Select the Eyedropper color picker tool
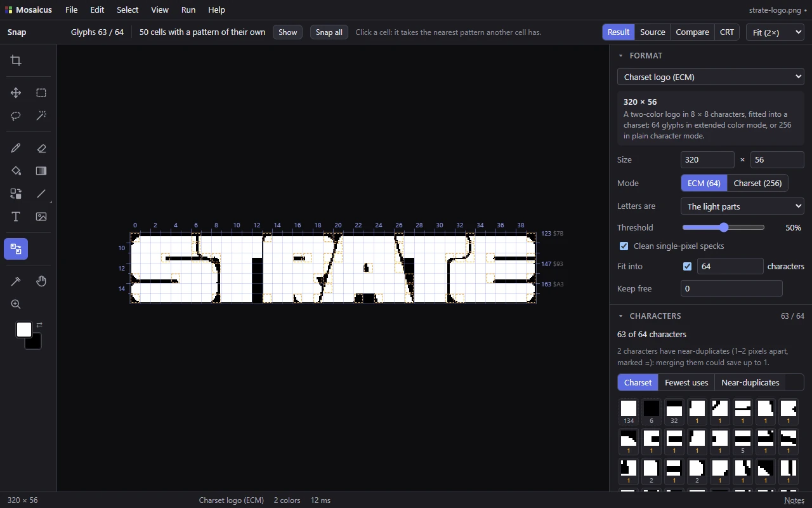Image resolution: width=812 pixels, height=508 pixels. 16,281
